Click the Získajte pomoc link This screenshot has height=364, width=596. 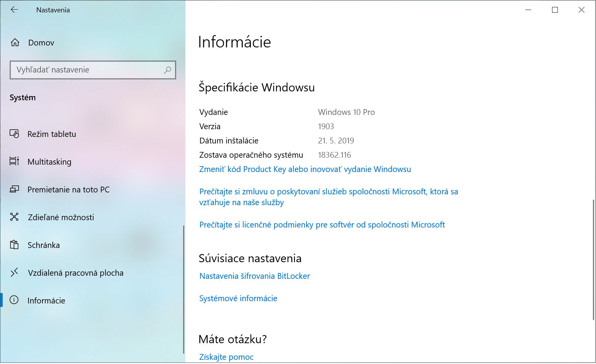click(226, 357)
